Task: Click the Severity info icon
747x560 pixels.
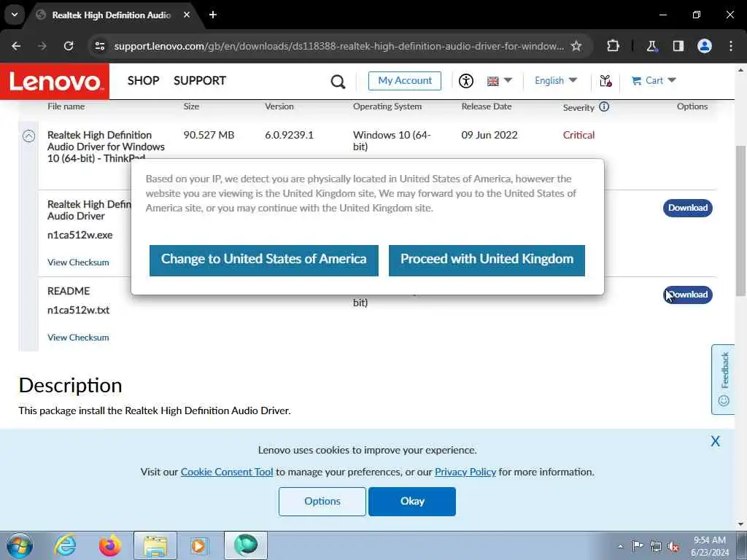Action: coord(604,106)
